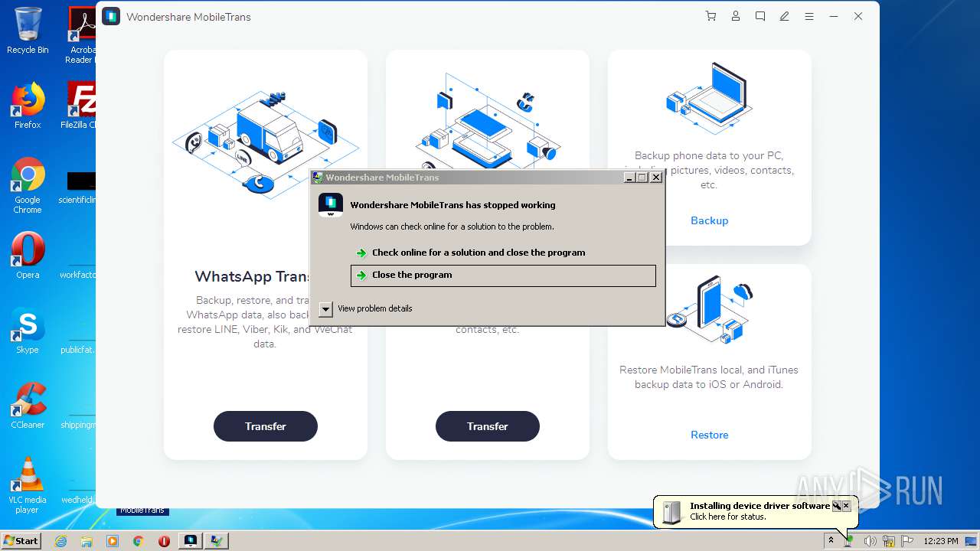
Task: Open Skype desktop shortcut
Action: (x=28, y=331)
